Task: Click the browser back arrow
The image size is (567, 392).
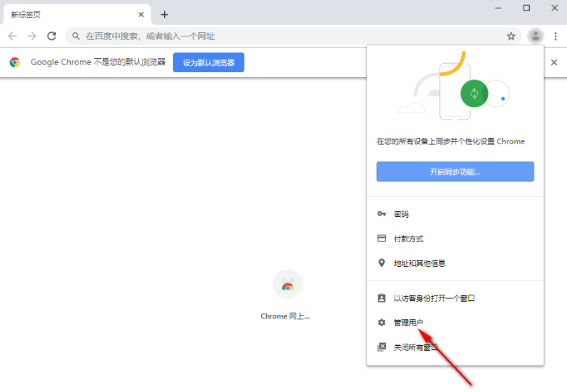Action: (13, 36)
